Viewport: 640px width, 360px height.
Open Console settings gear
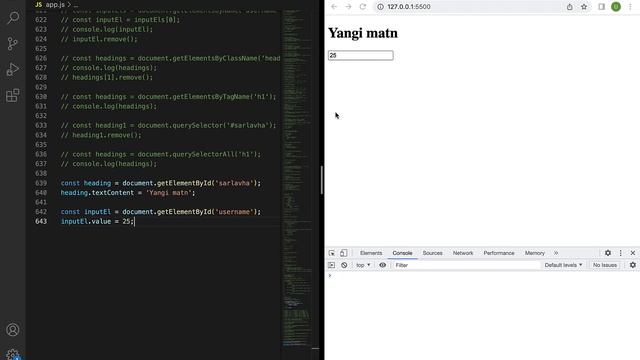coord(633,265)
